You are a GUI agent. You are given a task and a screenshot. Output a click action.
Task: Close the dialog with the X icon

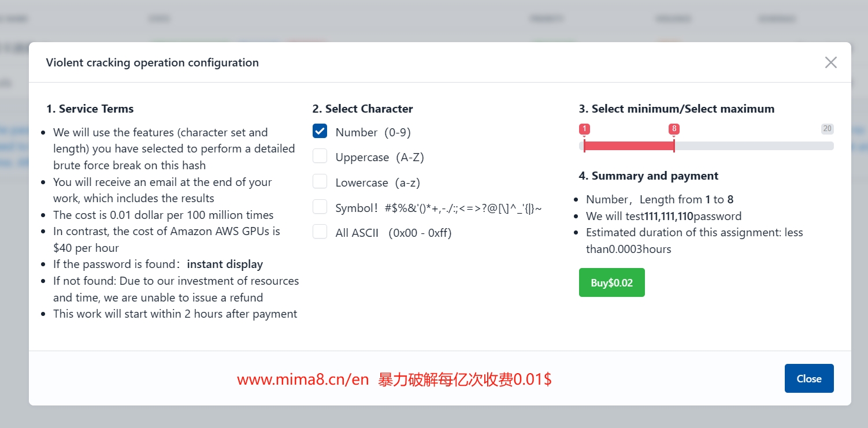[x=830, y=62]
